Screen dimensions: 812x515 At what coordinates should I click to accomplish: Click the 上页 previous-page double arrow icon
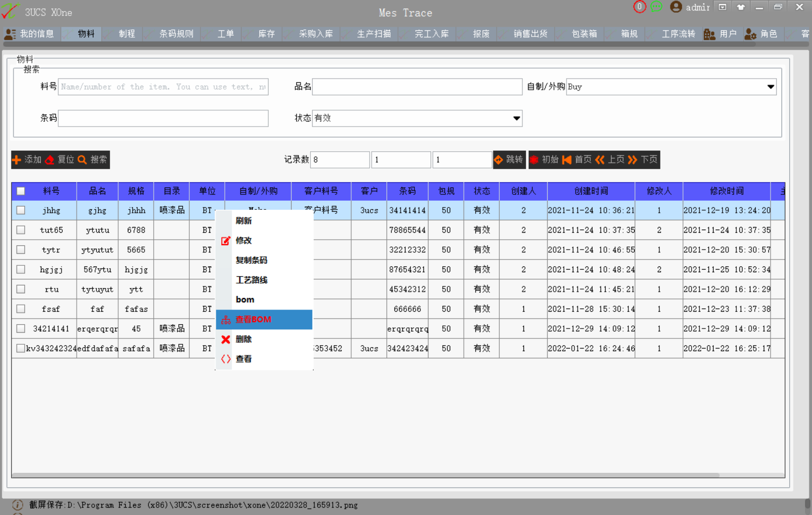[600, 160]
